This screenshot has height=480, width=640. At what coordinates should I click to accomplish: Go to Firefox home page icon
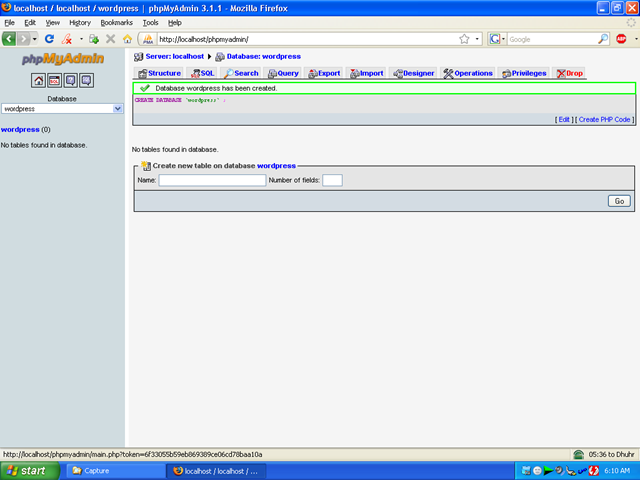tap(127, 39)
